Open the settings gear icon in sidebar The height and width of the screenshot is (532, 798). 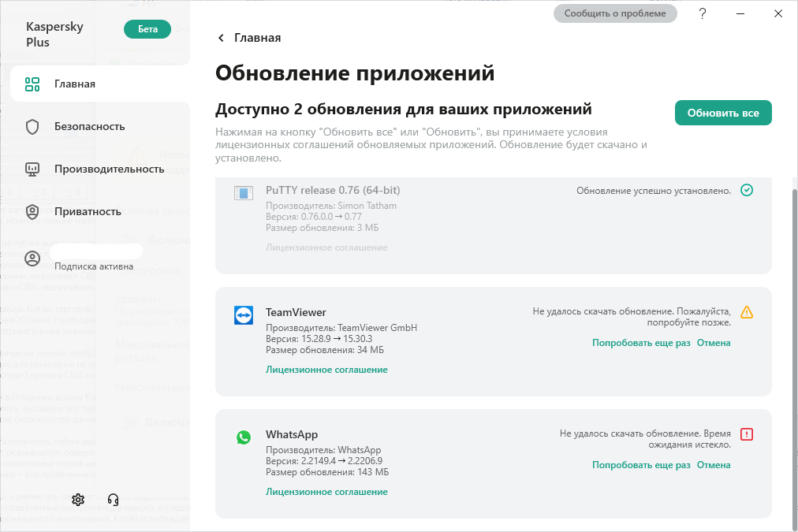(78, 500)
